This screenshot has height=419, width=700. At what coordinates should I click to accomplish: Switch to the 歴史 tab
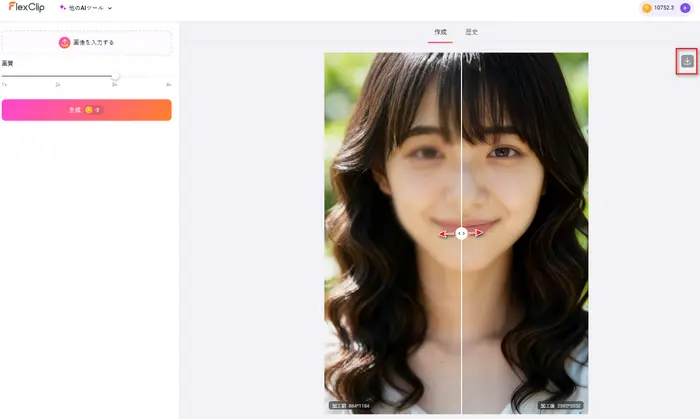click(471, 32)
